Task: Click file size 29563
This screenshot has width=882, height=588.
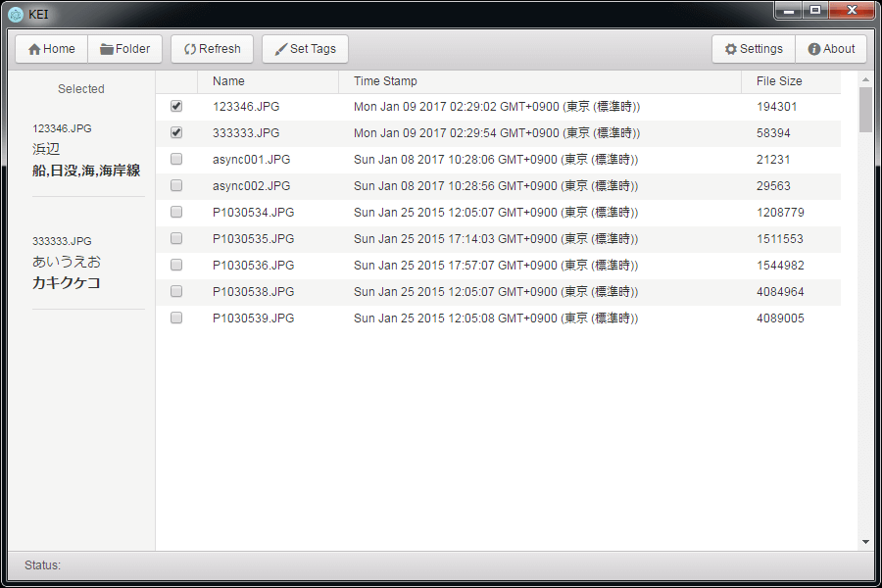Action: pyautogui.click(x=773, y=185)
